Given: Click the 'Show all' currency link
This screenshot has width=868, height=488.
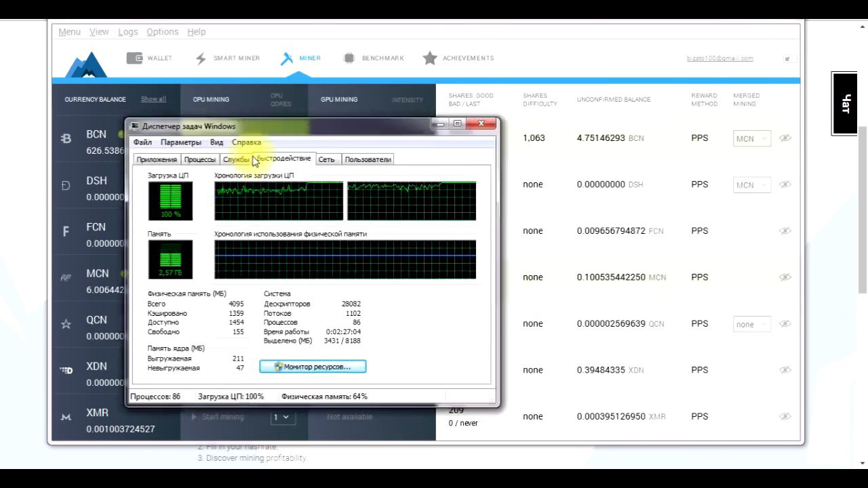Looking at the screenshot, I should point(153,99).
